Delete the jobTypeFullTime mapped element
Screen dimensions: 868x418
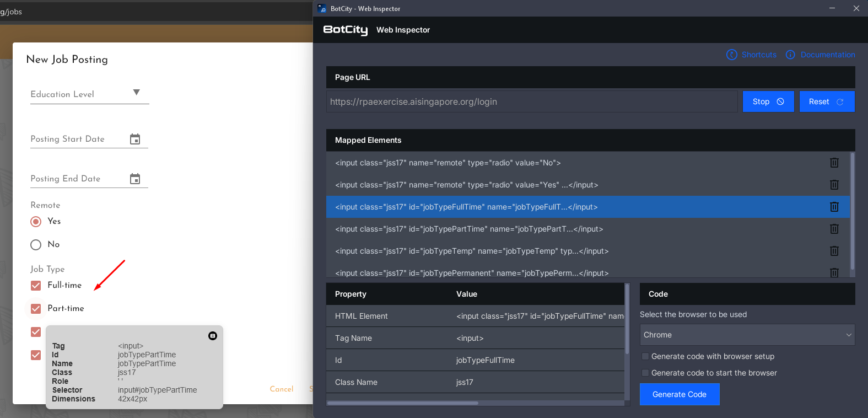click(x=834, y=207)
